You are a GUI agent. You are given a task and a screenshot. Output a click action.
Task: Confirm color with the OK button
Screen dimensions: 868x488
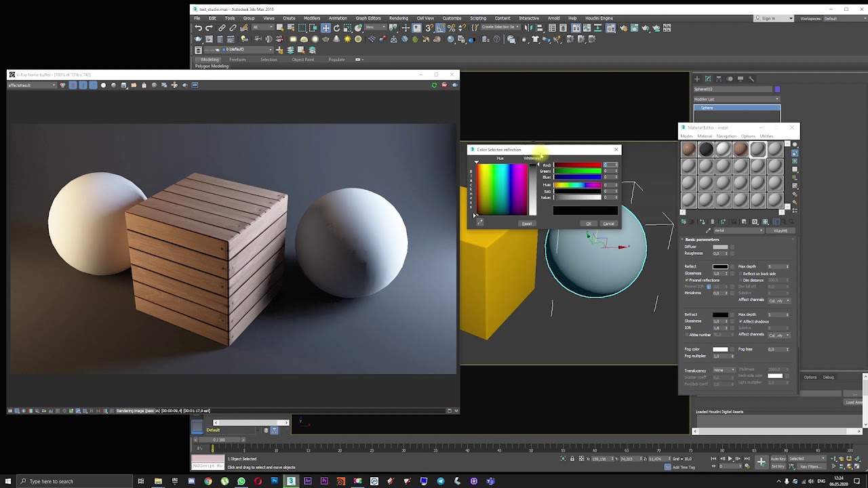tap(588, 224)
